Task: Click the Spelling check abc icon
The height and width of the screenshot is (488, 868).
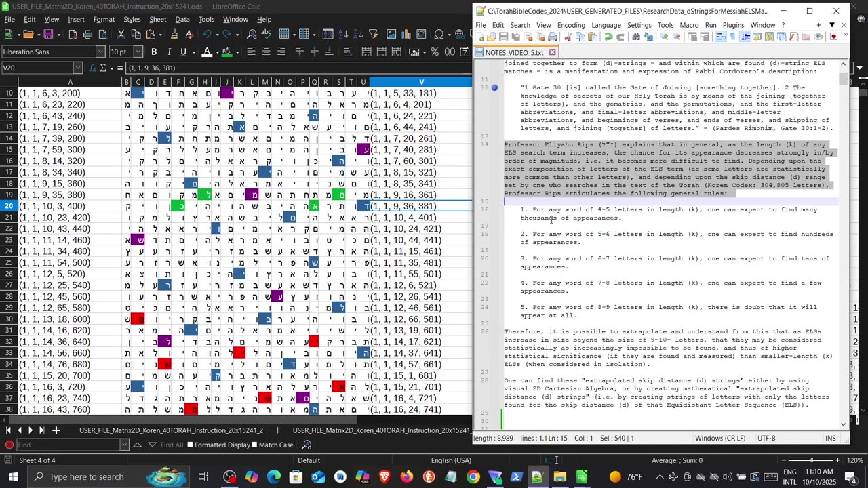Action: click(267, 34)
